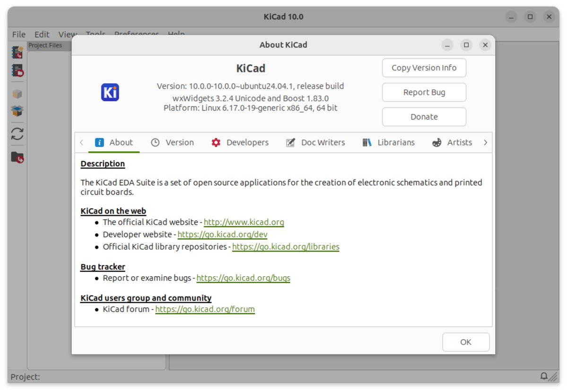Open the project directory in file explorer
Screen dimensions: 567x392
[17, 157]
